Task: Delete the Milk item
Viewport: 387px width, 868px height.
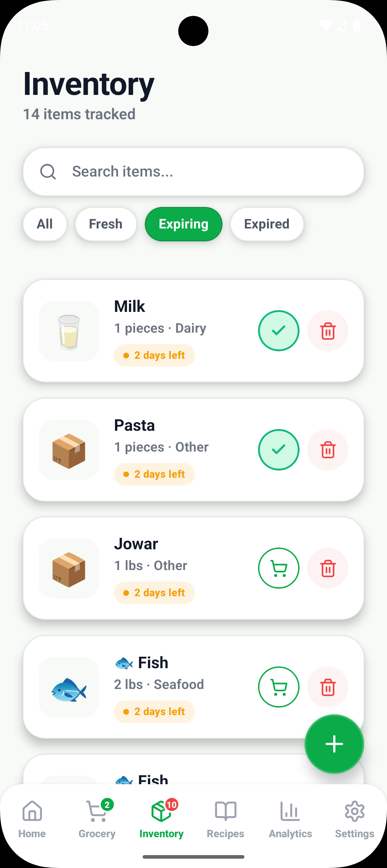Action: tap(328, 331)
